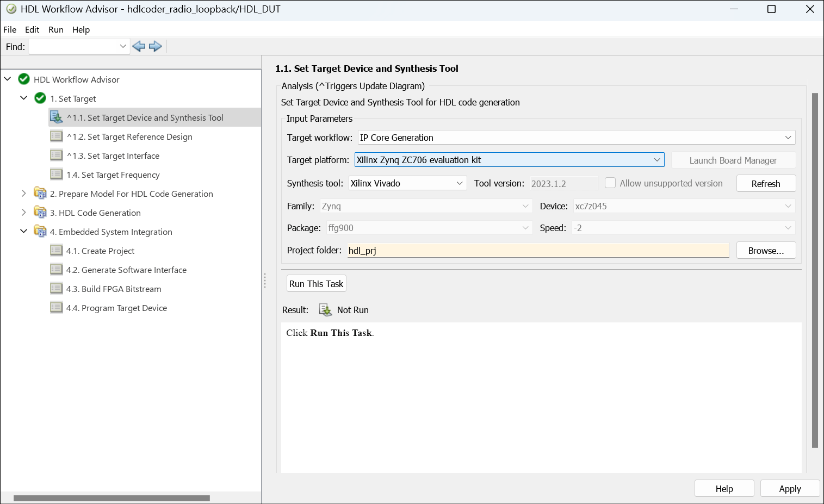Click the Create Project task icon
The height and width of the screenshot is (504, 824).
click(x=56, y=250)
